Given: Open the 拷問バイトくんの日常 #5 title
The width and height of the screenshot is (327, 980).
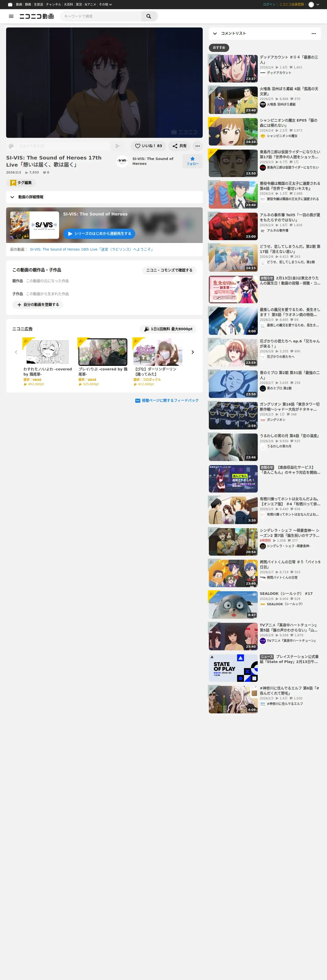Looking at the screenshot, I should [x=290, y=565].
